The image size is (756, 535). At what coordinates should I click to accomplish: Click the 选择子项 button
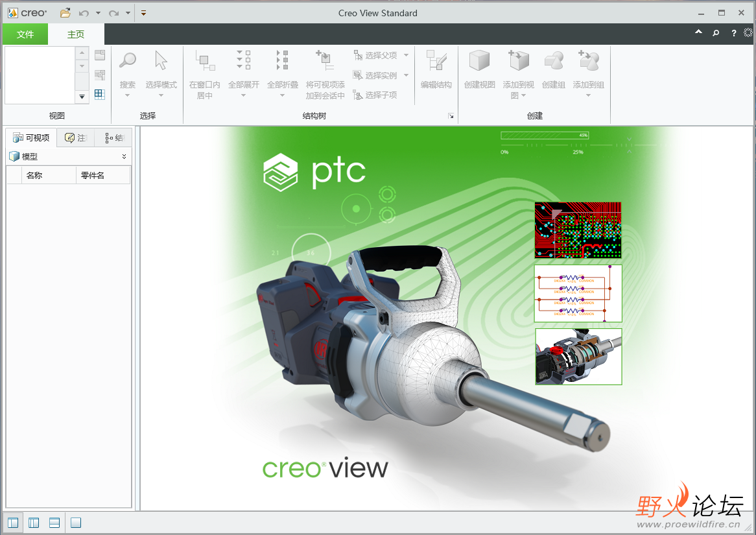tap(375, 95)
